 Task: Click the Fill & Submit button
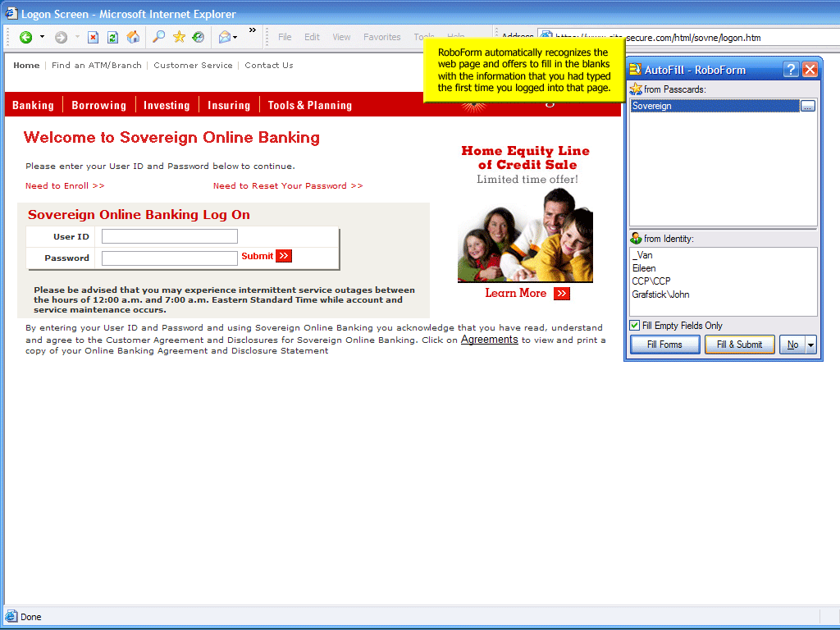click(739, 345)
